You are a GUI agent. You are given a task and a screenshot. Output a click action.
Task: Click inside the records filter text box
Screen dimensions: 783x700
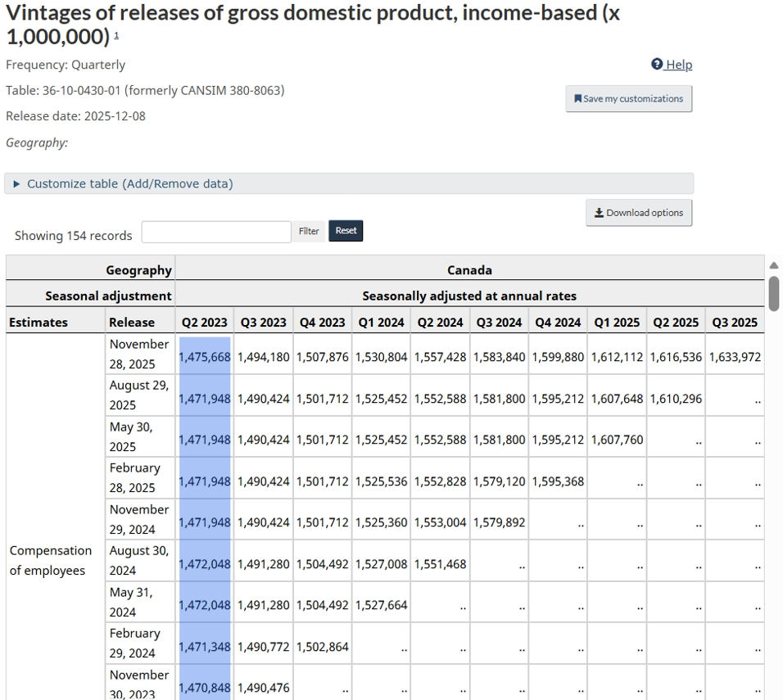(x=215, y=231)
